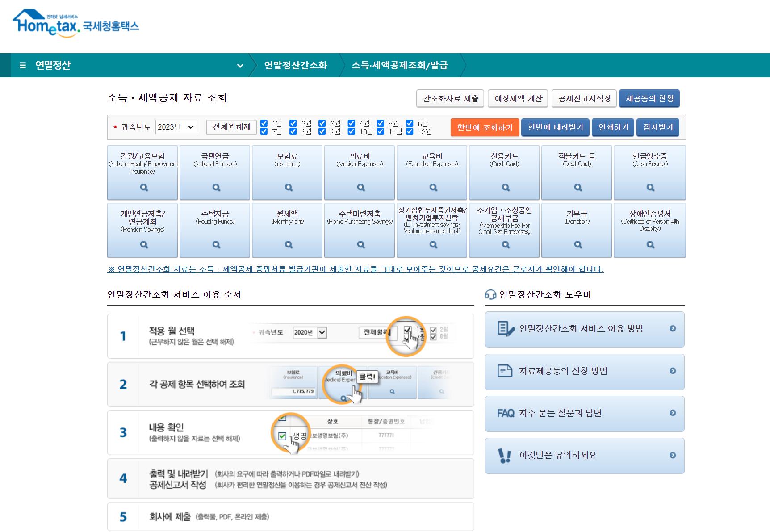Uncheck the 7월 checkbox
The image size is (770, 532).
pos(264,131)
